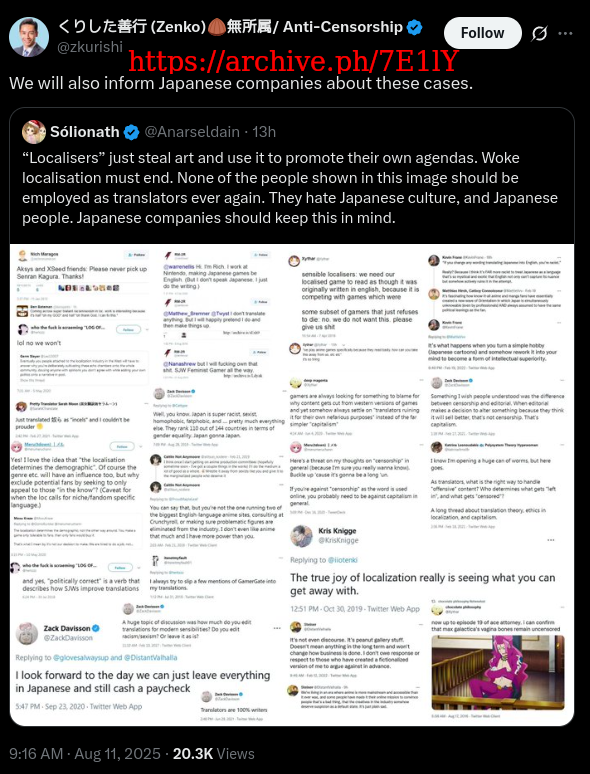Open the quoted post text about Localisers
This screenshot has height=774, width=590.
[x=290, y=188]
